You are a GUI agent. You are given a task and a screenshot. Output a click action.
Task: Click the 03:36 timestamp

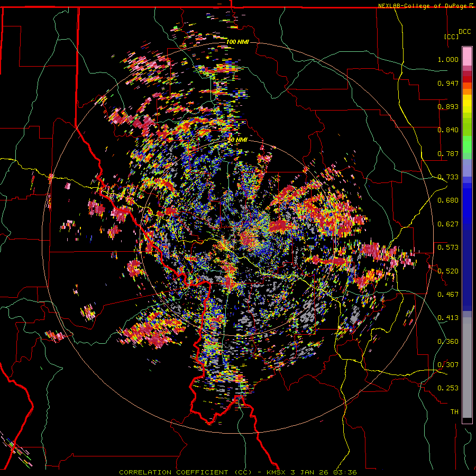[x=344, y=472]
